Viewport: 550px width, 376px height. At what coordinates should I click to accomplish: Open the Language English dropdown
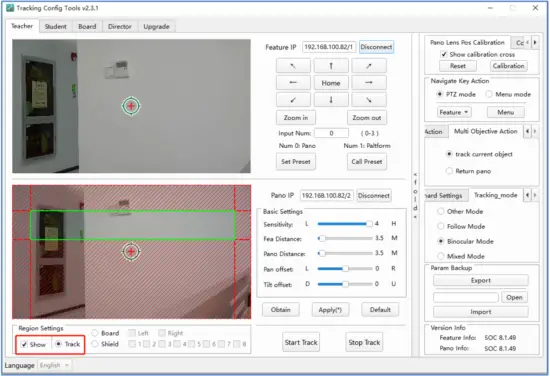pos(55,365)
